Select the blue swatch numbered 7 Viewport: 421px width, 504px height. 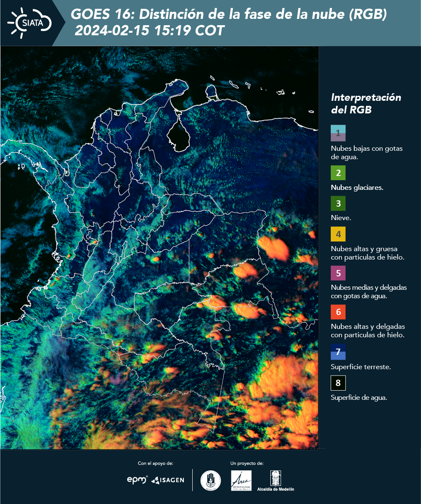(338, 352)
